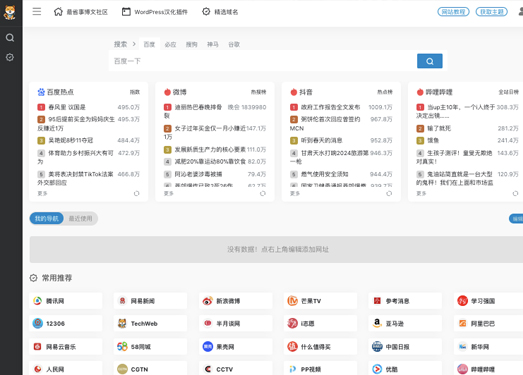Select the 搜狗 search engine tab
Screen dimensions: 523x375
[x=191, y=44]
